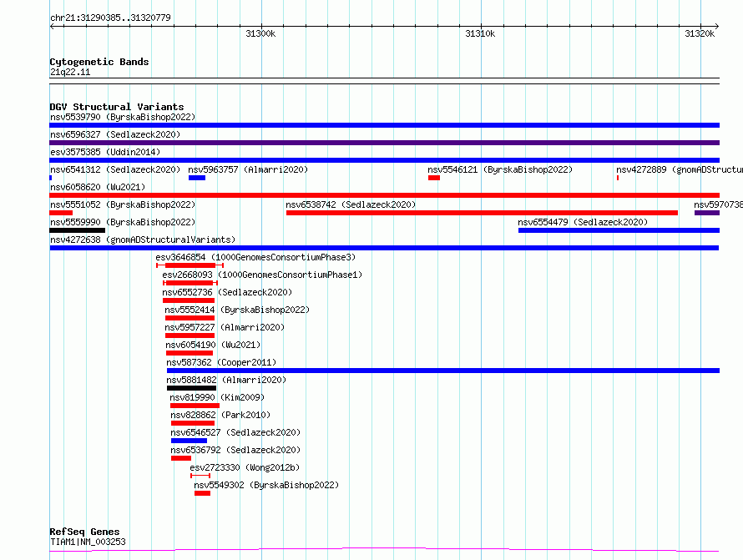Open nsv5551052 (ByrskaBishop2022) label
The image size is (743, 560).
123,204
